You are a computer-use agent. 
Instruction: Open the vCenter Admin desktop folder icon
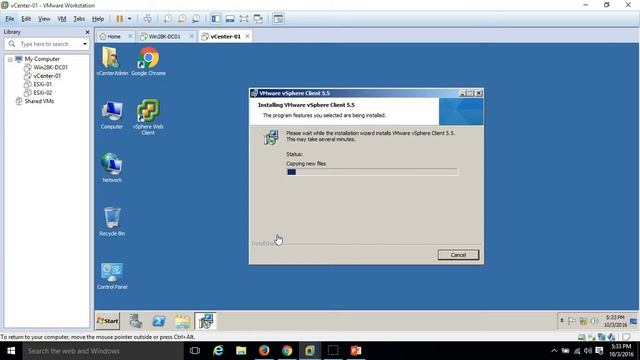coord(112,61)
